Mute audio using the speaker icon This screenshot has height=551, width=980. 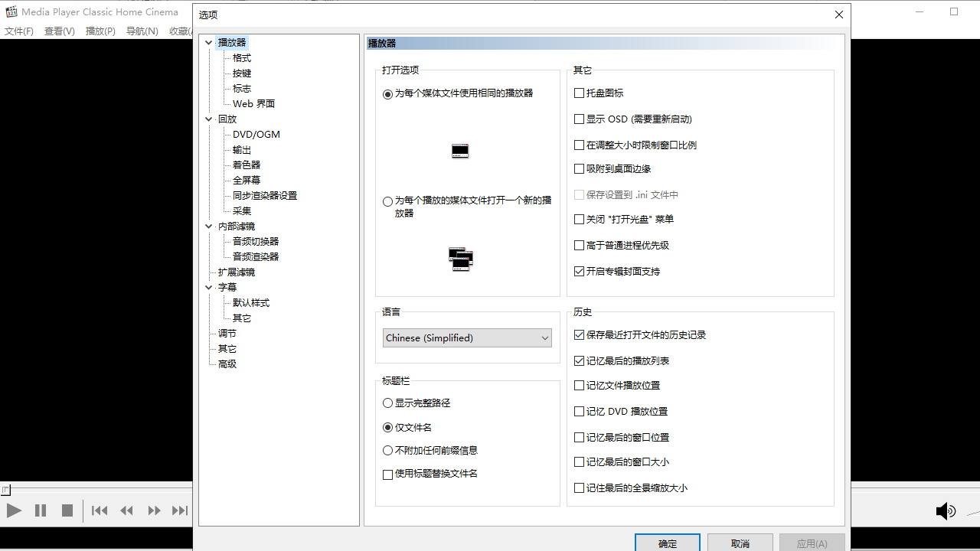(946, 510)
